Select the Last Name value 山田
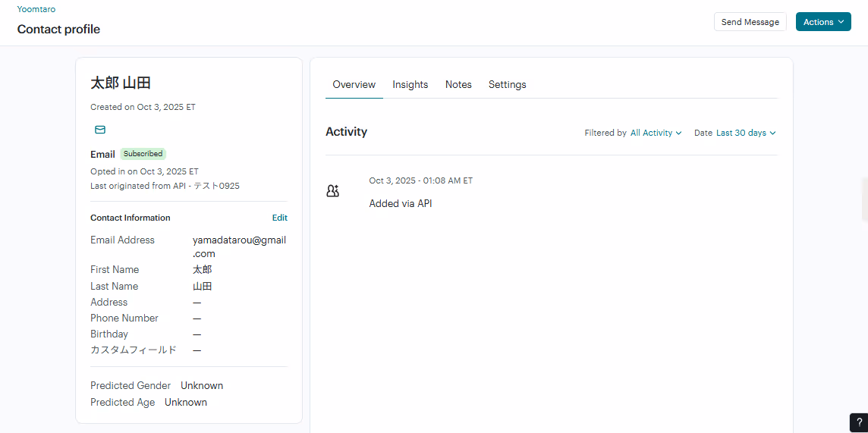Image resolution: width=868 pixels, height=433 pixels. click(x=202, y=287)
